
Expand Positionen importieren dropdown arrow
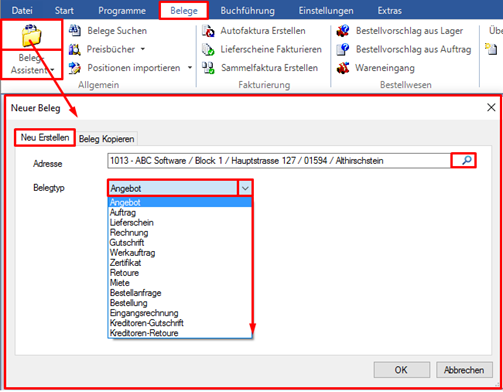190,68
